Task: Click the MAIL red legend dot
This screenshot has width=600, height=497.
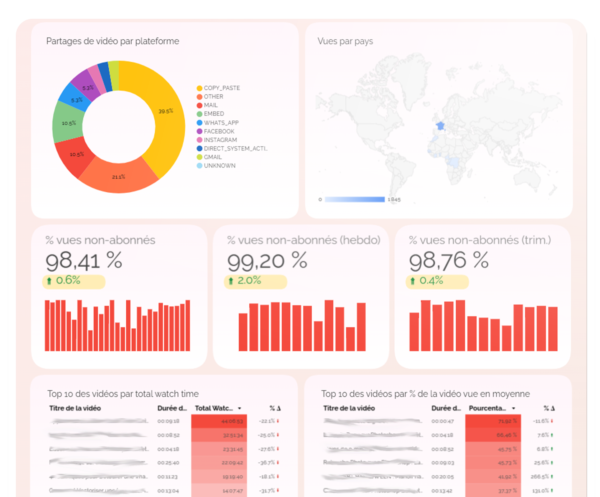Action: click(x=199, y=105)
